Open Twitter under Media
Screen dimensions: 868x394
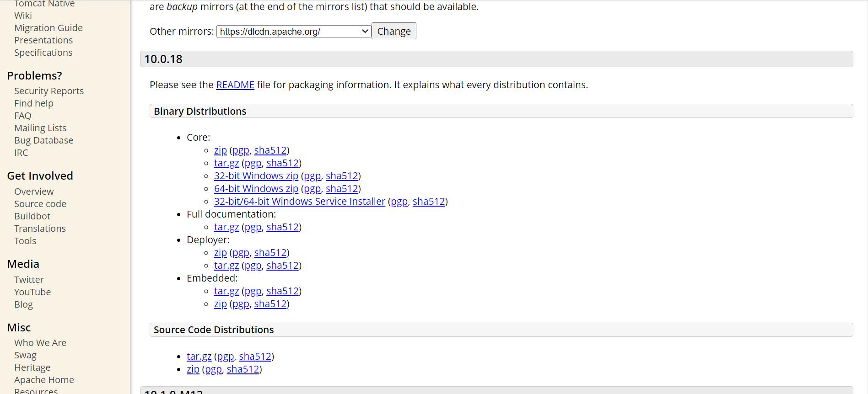[29, 280]
